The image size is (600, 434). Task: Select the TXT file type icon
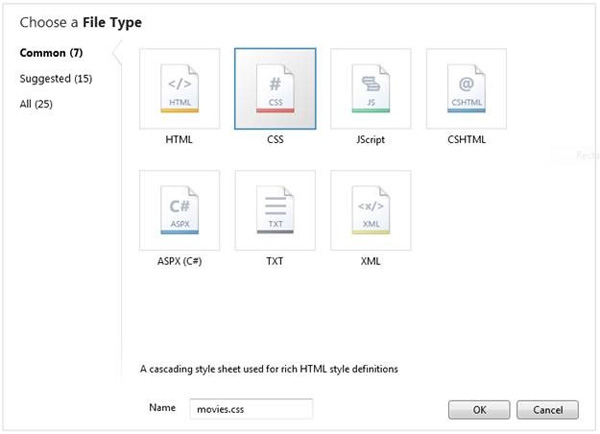[275, 210]
